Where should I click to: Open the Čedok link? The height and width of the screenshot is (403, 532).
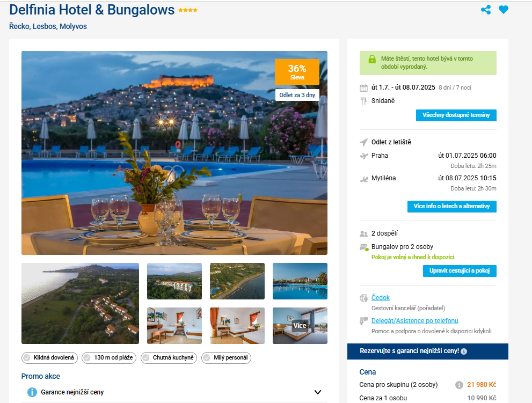point(380,297)
